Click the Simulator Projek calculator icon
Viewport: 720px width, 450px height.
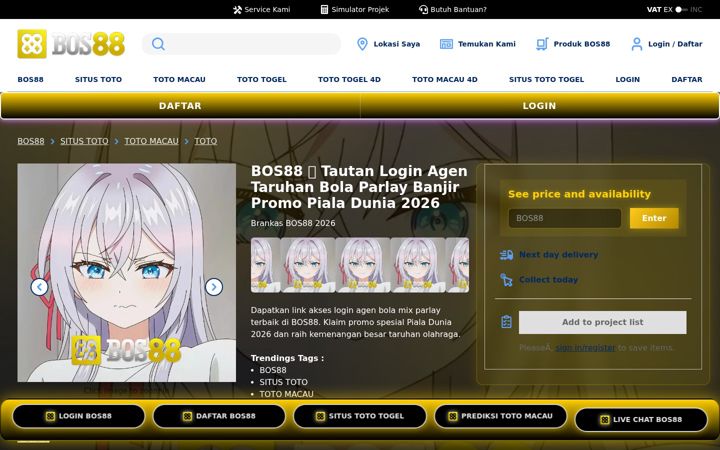(324, 10)
